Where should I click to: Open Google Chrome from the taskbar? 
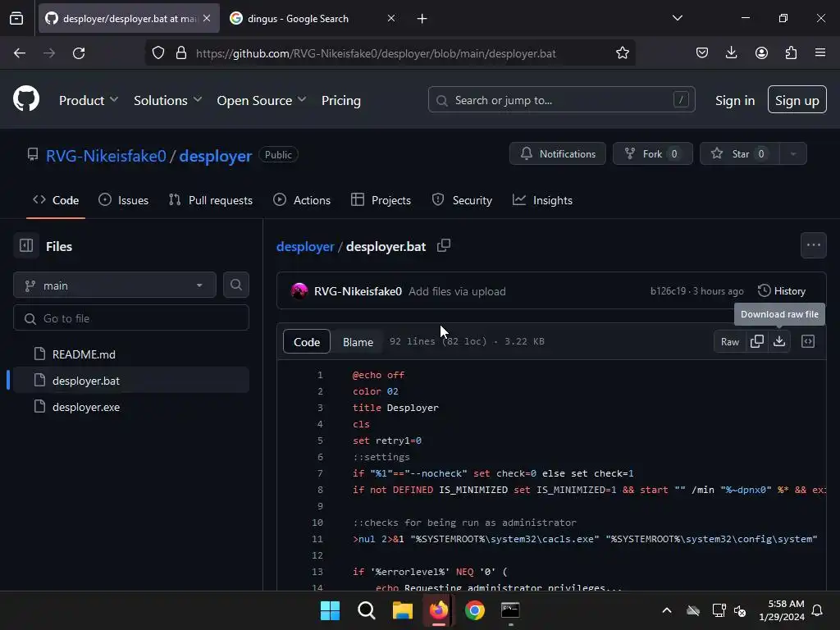(475, 610)
